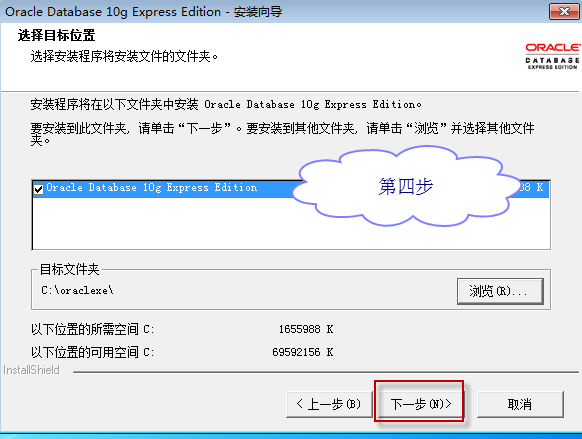Click the InstallShield label
The image size is (582, 439).
(31, 370)
